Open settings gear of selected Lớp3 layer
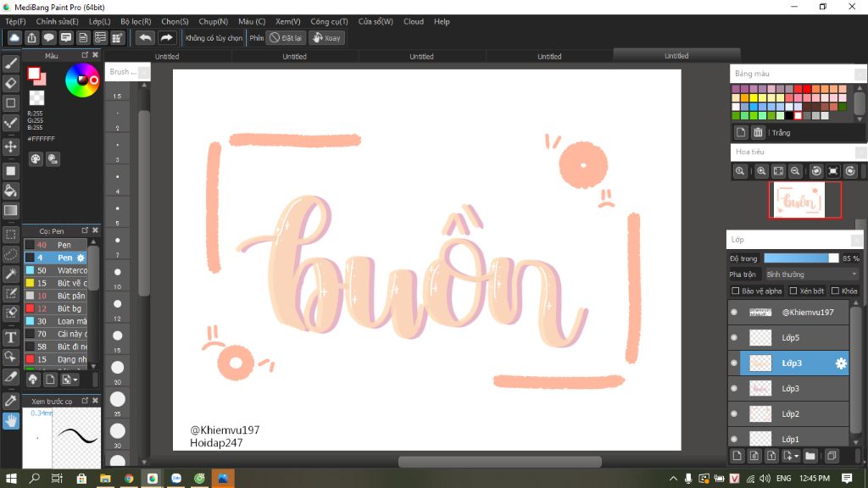The image size is (868, 488). click(841, 363)
